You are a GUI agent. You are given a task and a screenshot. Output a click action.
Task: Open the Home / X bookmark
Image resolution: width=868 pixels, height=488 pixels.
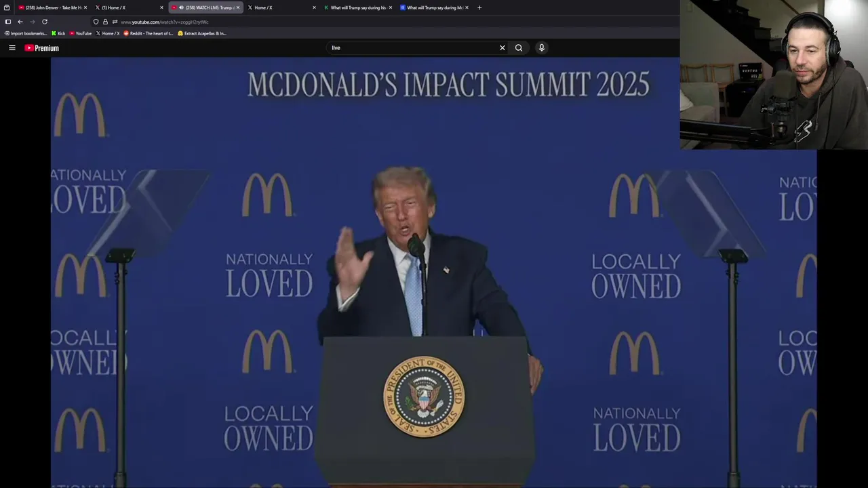(x=108, y=33)
